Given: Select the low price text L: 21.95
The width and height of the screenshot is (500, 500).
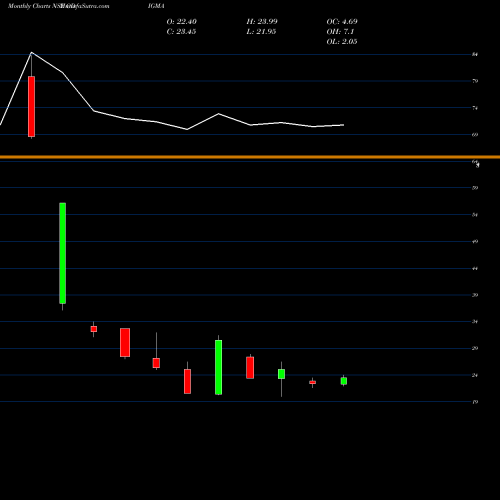Looking at the screenshot, I should click(261, 32).
